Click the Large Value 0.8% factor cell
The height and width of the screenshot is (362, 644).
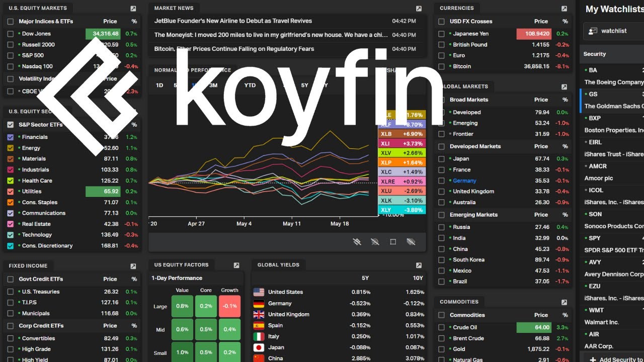pos(182,306)
